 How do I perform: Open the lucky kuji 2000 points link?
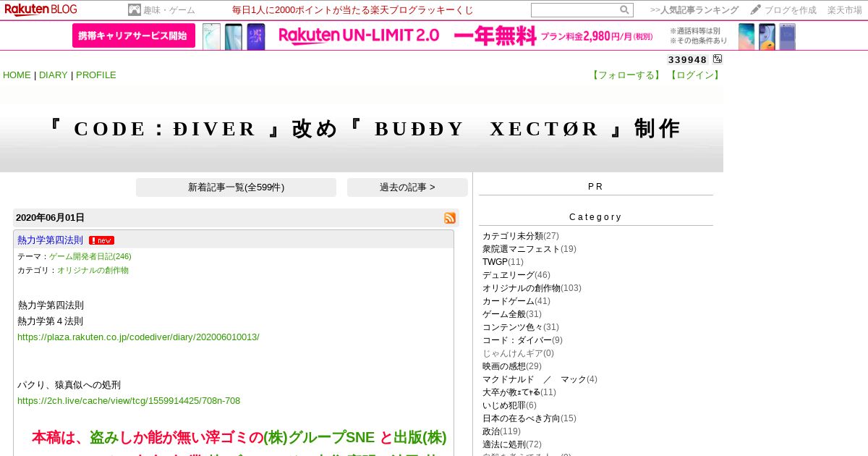pos(353,10)
